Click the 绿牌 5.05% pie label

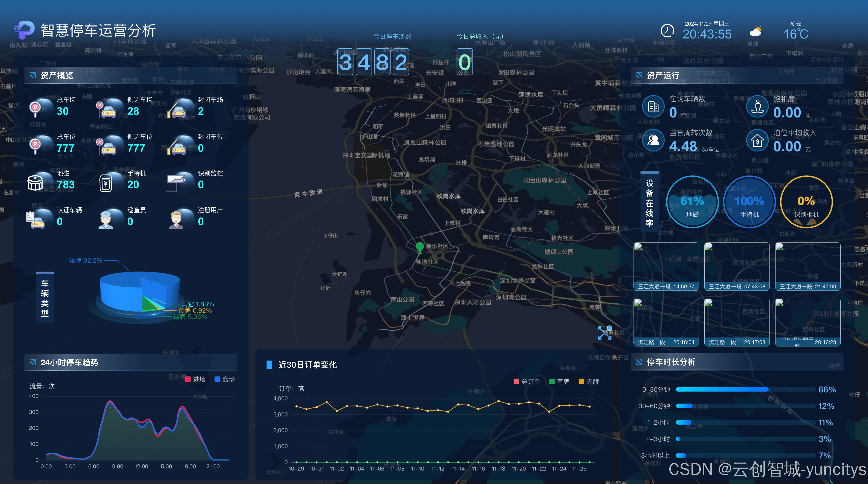190,317
